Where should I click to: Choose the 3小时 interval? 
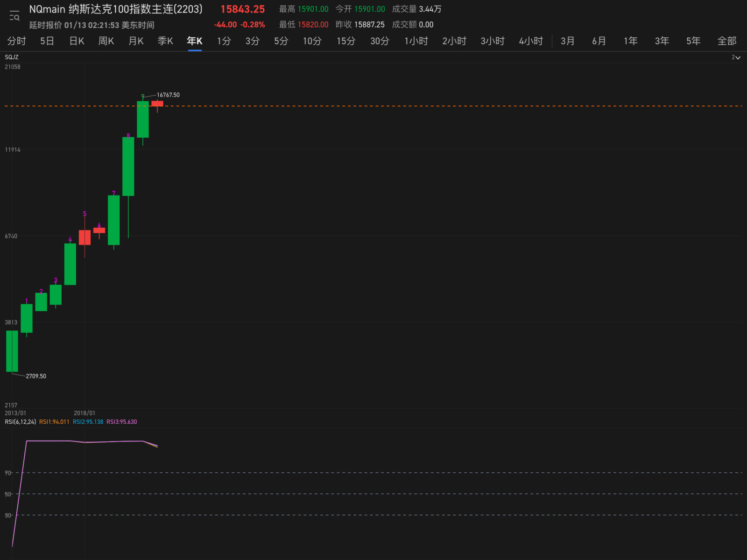pos(493,41)
